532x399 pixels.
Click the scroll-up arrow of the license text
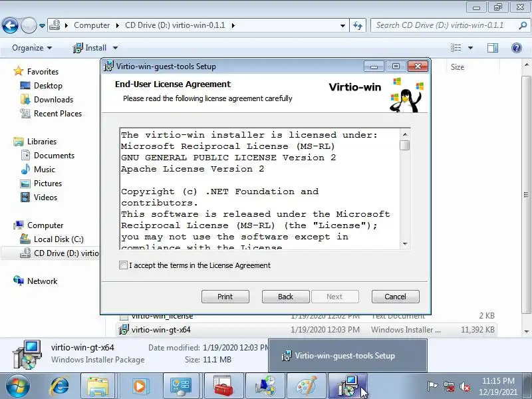pyautogui.click(x=405, y=134)
